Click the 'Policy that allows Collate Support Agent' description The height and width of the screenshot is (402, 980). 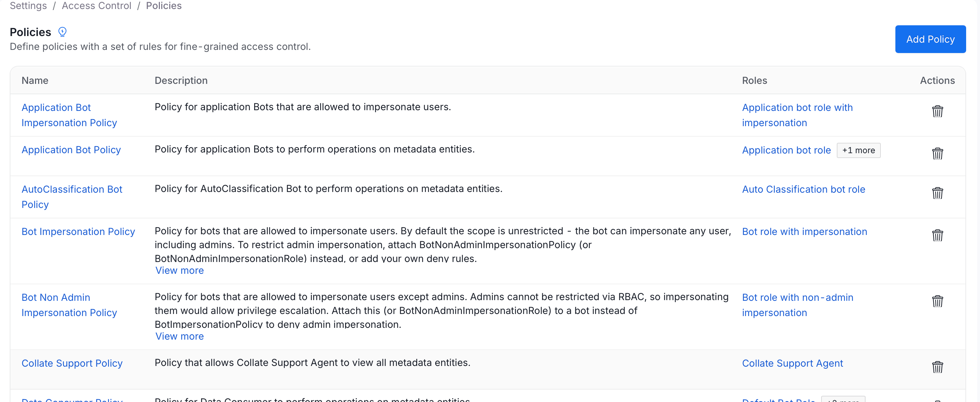pos(313,362)
